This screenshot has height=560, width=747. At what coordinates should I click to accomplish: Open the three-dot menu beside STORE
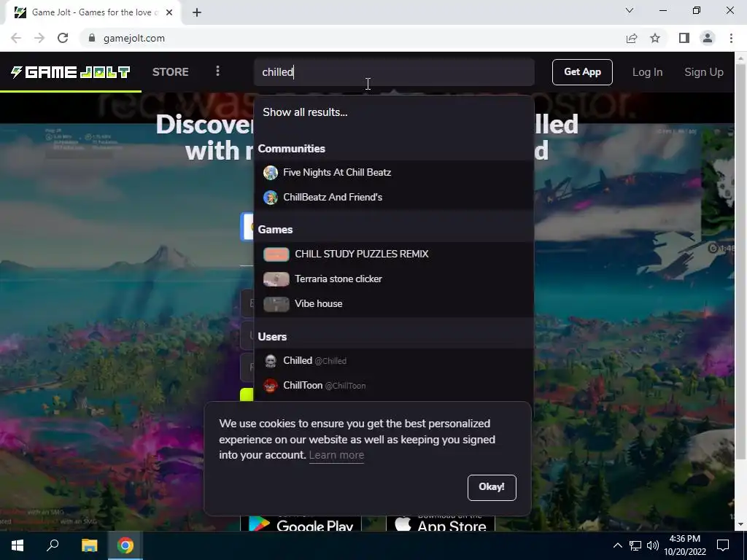pyautogui.click(x=217, y=71)
